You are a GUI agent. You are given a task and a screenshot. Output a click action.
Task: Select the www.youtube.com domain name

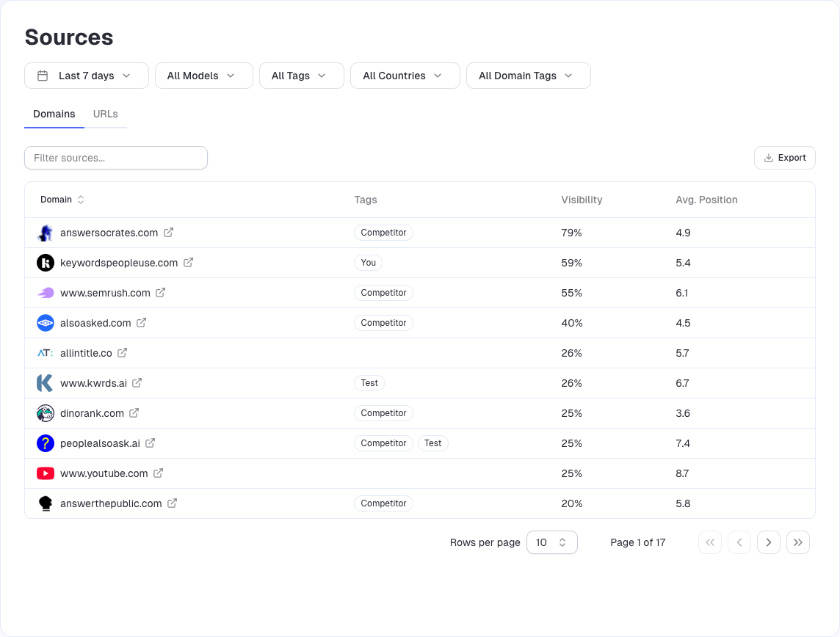click(x=104, y=473)
